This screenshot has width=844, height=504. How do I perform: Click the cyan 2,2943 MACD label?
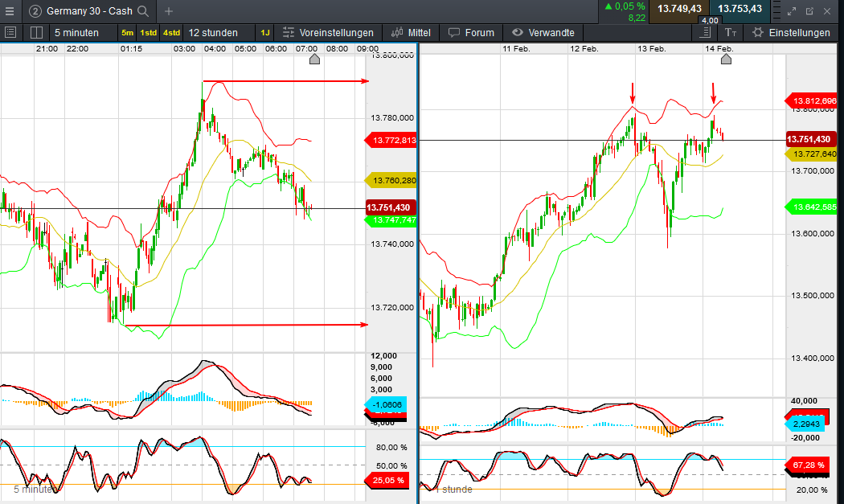tap(803, 424)
